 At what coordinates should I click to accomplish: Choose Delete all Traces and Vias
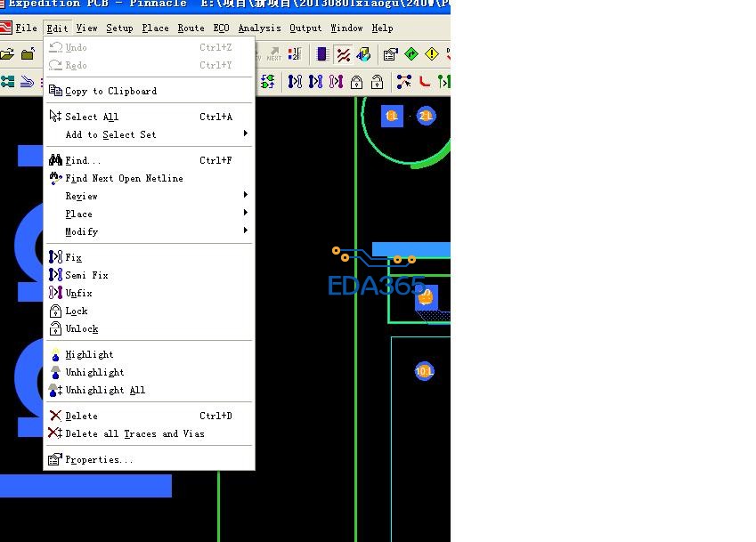[x=149, y=433]
